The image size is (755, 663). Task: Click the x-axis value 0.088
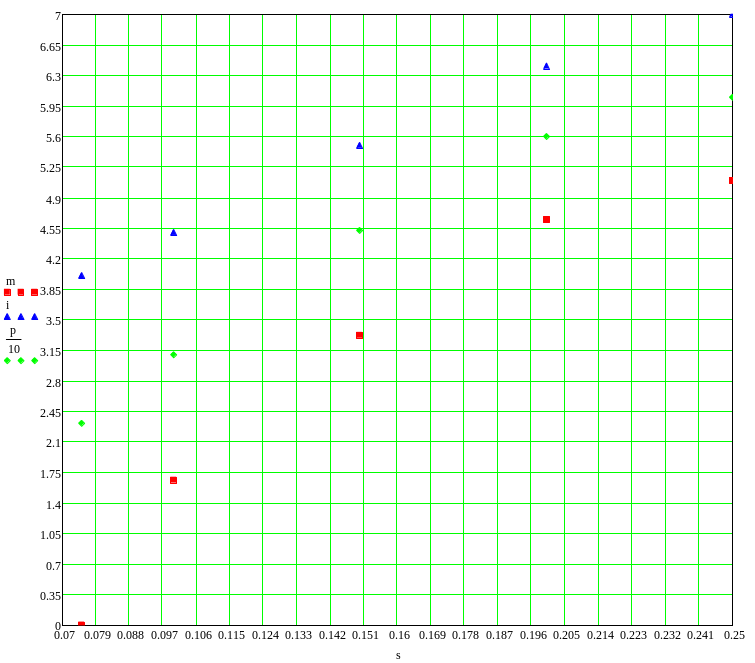pyautogui.click(x=130, y=635)
